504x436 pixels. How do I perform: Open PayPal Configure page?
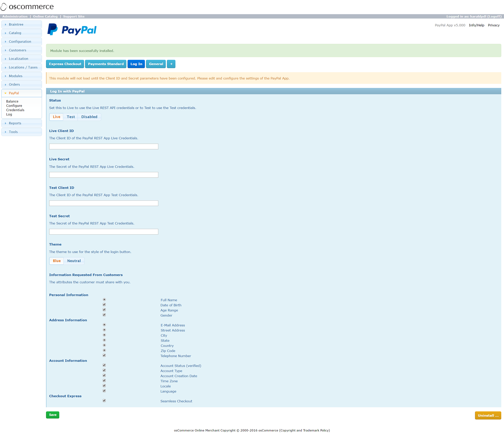click(14, 106)
